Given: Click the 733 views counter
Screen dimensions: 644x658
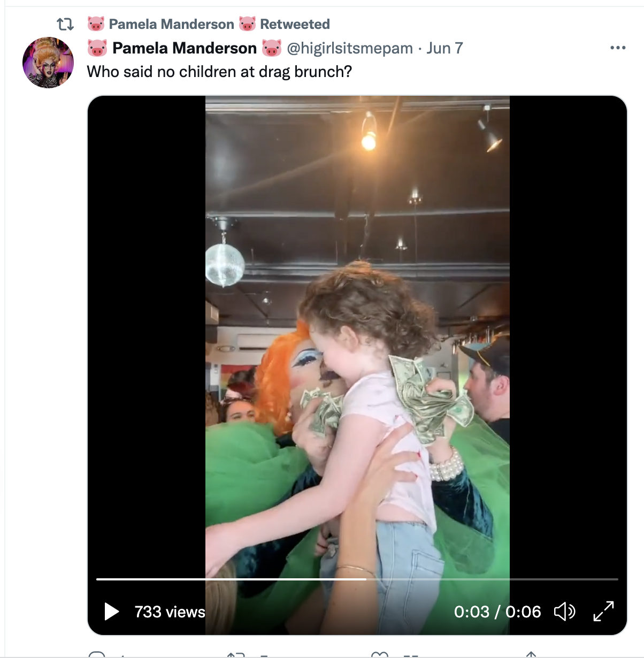Looking at the screenshot, I should (170, 611).
